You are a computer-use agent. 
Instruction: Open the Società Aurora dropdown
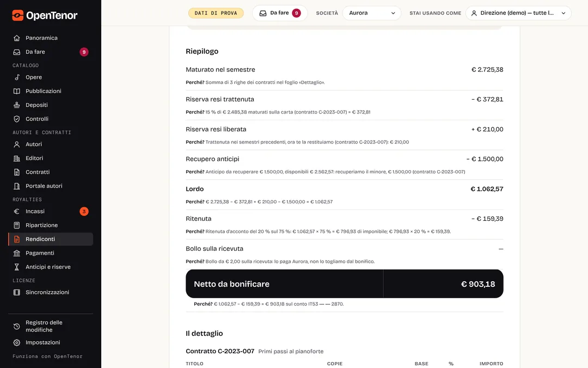click(x=372, y=13)
